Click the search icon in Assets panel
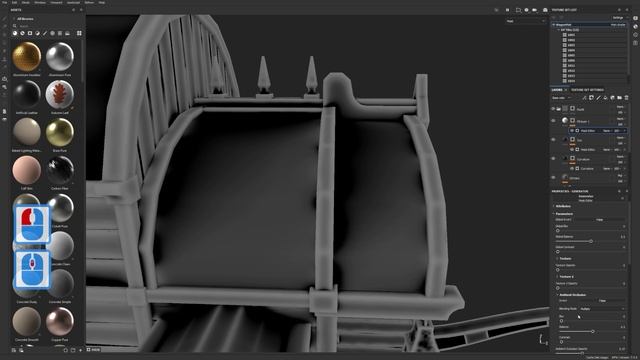 coord(15,26)
